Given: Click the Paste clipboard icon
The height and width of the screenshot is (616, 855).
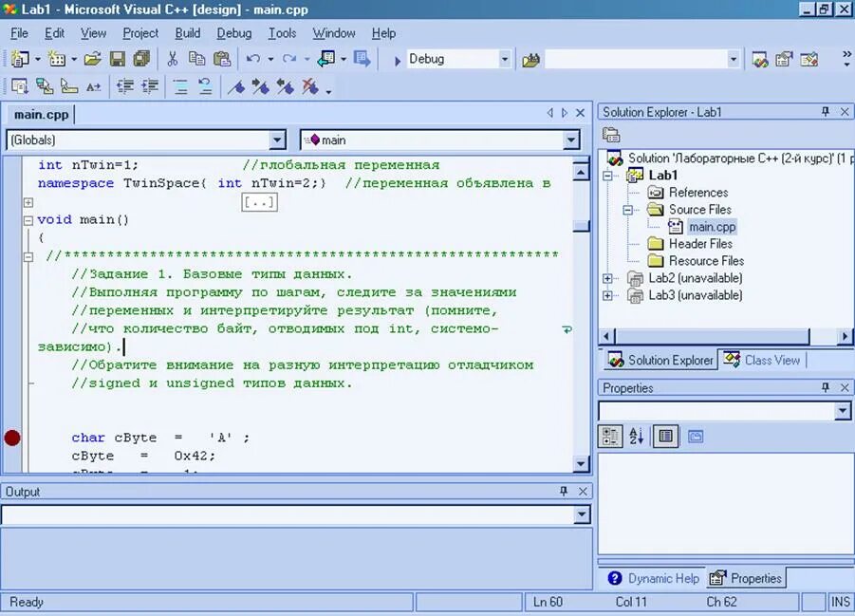Looking at the screenshot, I should [x=221, y=59].
